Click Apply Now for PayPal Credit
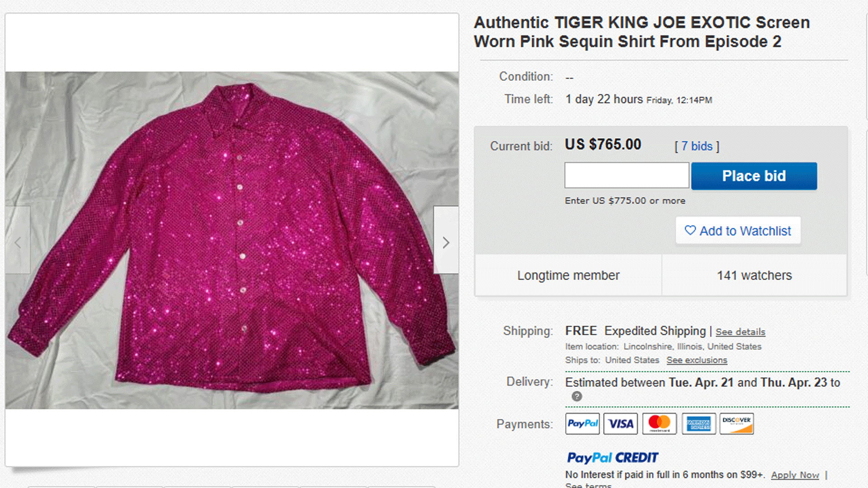 point(795,475)
